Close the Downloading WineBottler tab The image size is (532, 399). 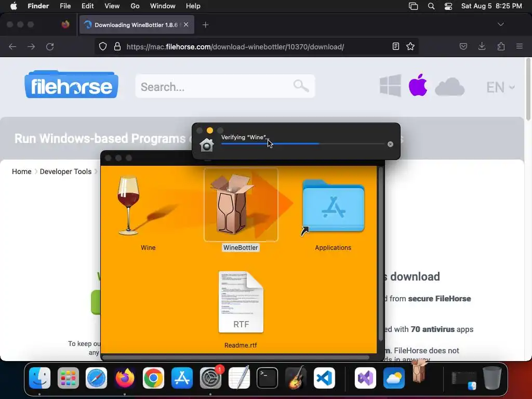(x=186, y=24)
